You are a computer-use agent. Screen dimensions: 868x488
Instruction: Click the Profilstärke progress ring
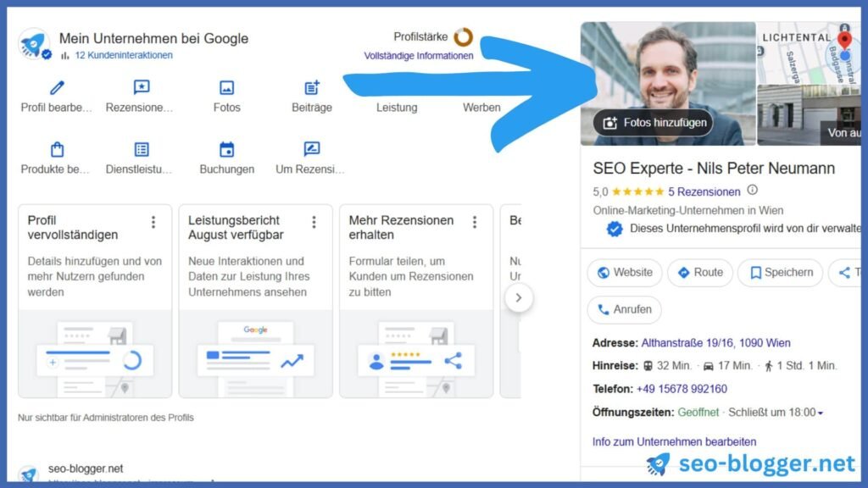(464, 37)
